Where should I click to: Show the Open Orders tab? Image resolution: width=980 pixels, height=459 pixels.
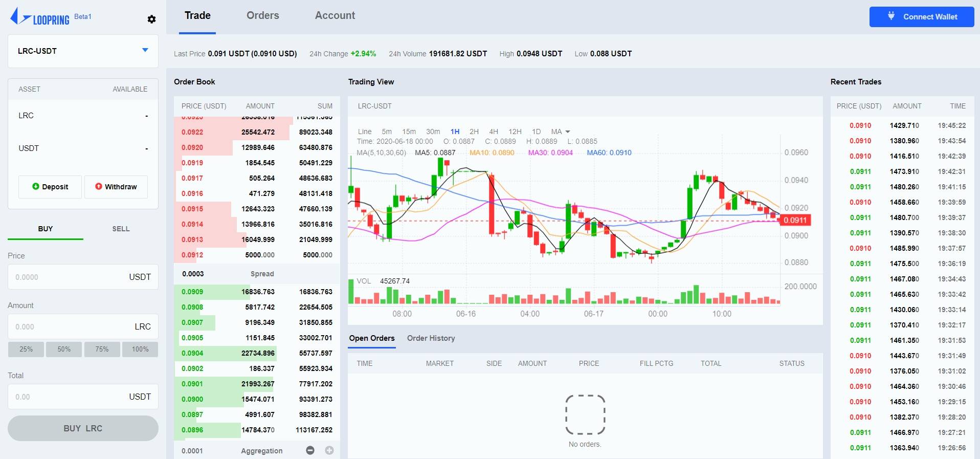pyautogui.click(x=372, y=338)
